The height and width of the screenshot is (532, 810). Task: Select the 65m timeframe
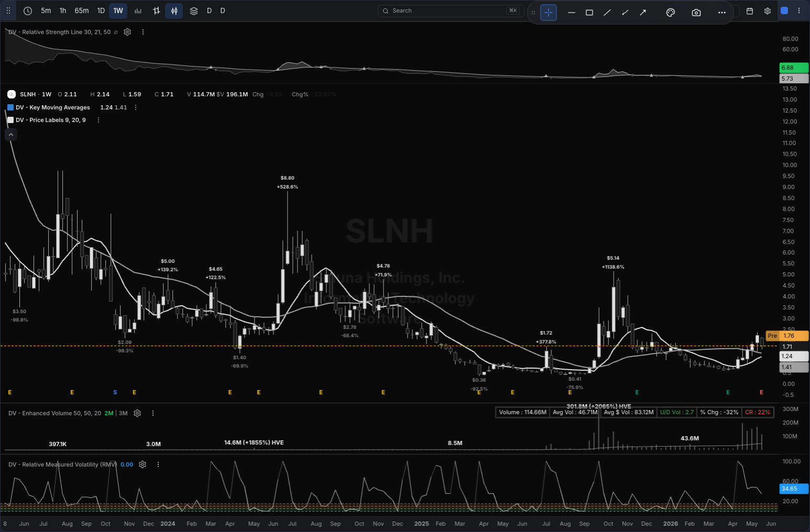pos(82,10)
